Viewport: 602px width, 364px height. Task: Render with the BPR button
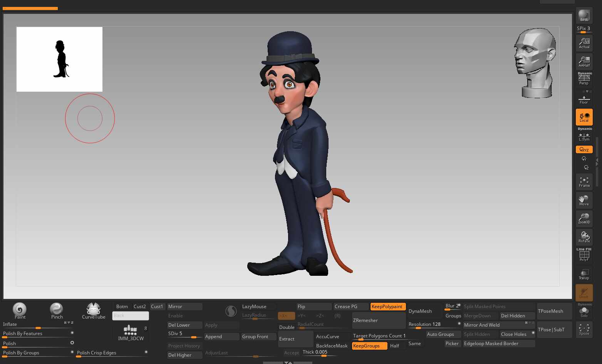(584, 15)
